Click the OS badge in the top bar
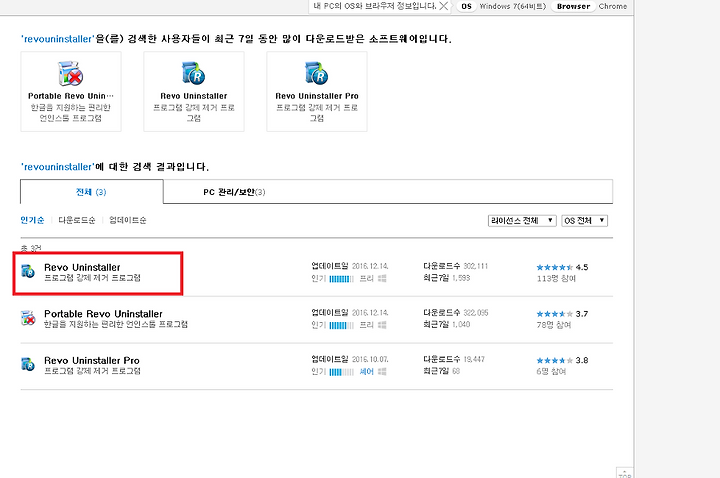 pyautogui.click(x=466, y=6)
